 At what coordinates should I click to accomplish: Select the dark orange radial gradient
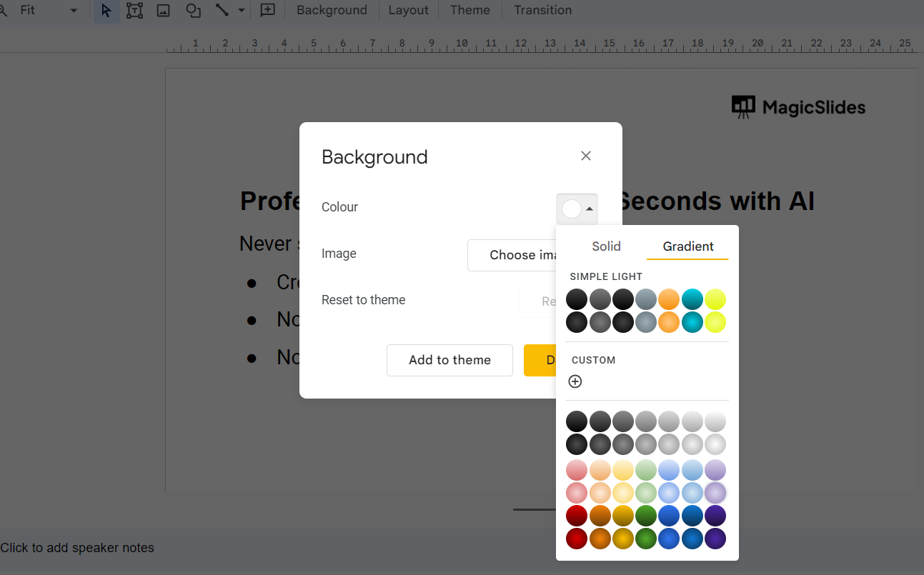(x=600, y=539)
